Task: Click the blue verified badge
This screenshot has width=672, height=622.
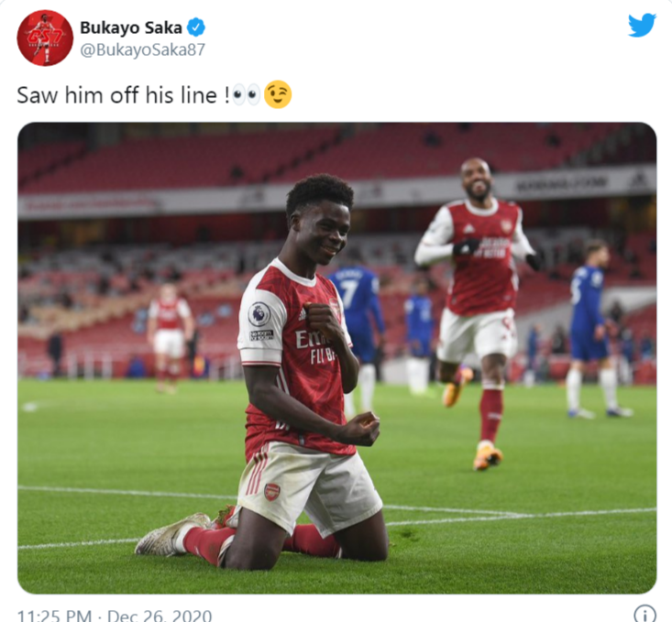Action: [x=196, y=27]
